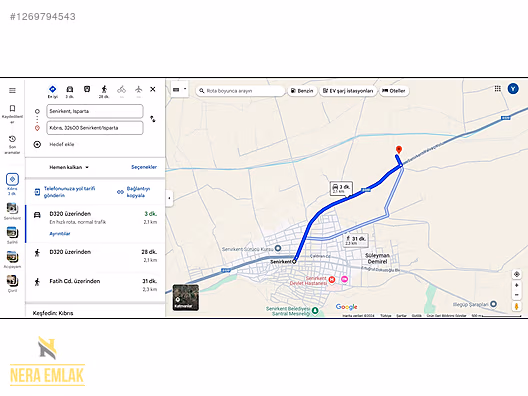Open Saved places (Kaydedilenler)
Viewport: 528px width, 396px height.
(12, 114)
